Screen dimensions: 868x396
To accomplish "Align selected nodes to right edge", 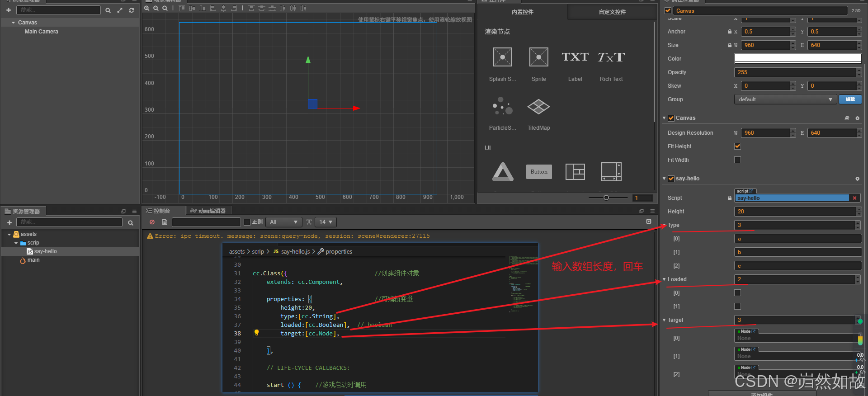I will (x=234, y=8).
